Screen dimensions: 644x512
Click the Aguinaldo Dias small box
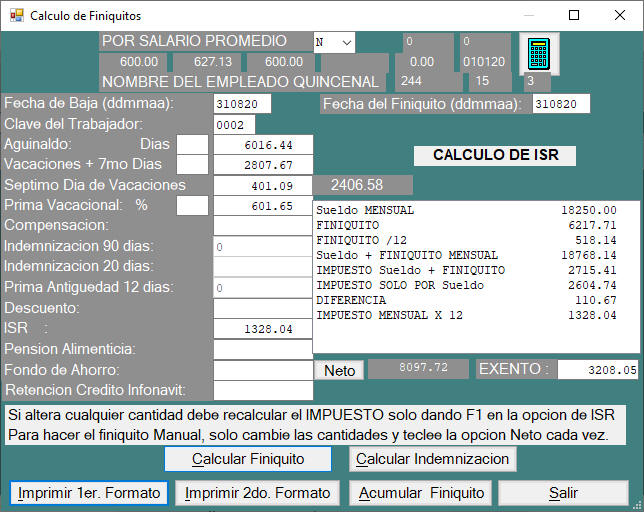point(192,145)
